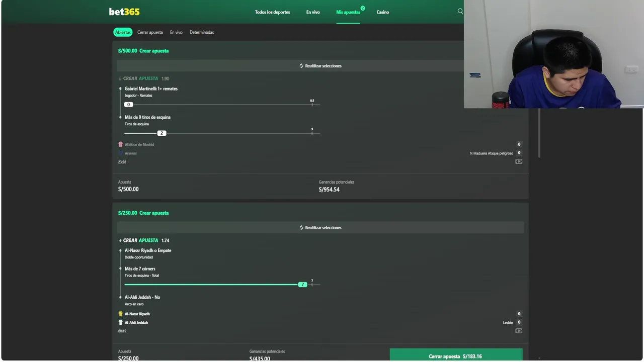This screenshot has width=644, height=362.
Task: Click Gabriel Martinelli remates progress slider
Action: [x=222, y=105]
